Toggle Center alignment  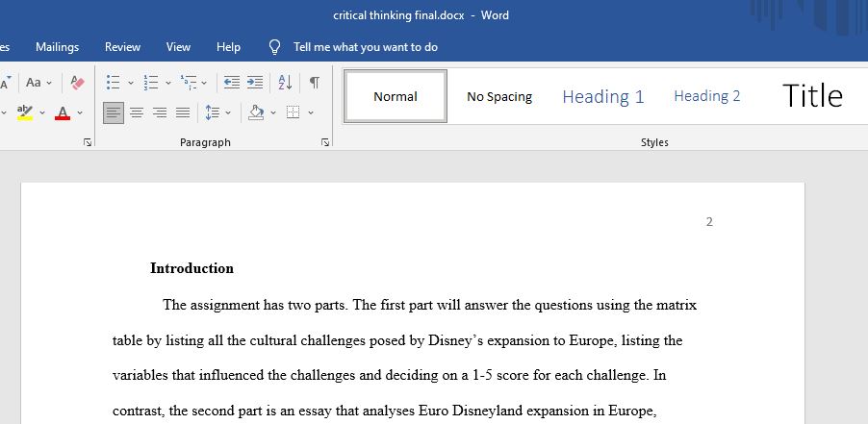point(137,113)
